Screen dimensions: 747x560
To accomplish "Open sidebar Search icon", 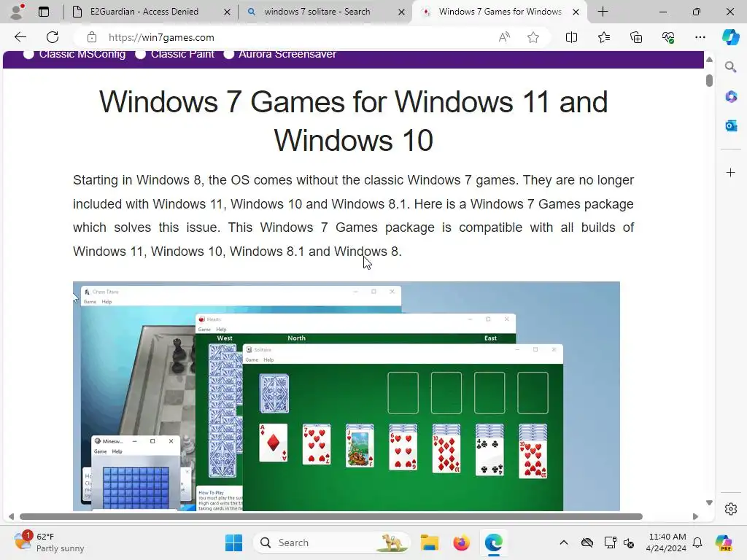I will 730,67.
